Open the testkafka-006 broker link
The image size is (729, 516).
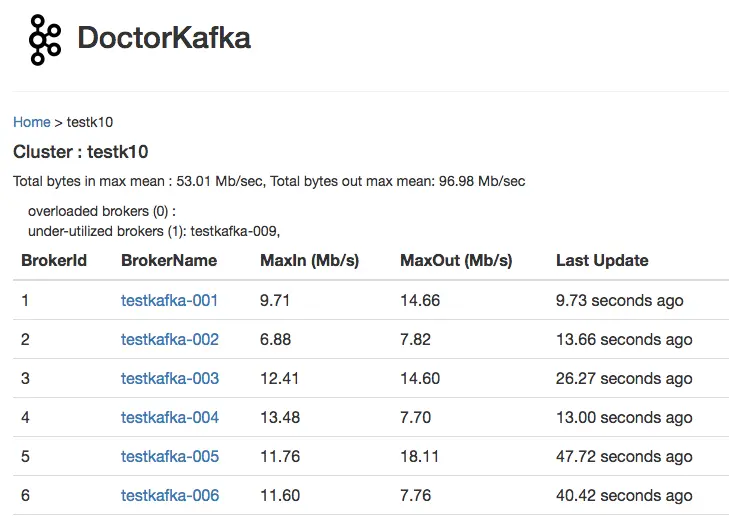tap(169, 495)
